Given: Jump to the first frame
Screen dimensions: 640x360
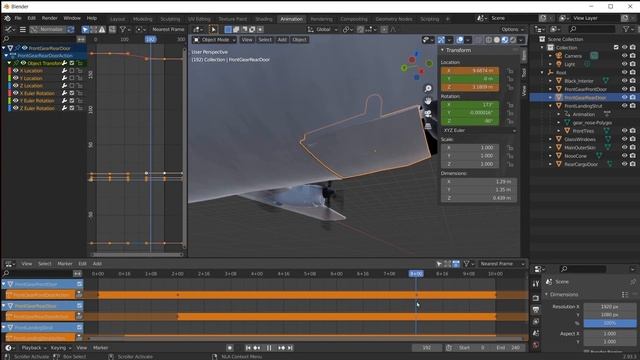Looking at the screenshot, I should pyautogui.click(x=248, y=348).
